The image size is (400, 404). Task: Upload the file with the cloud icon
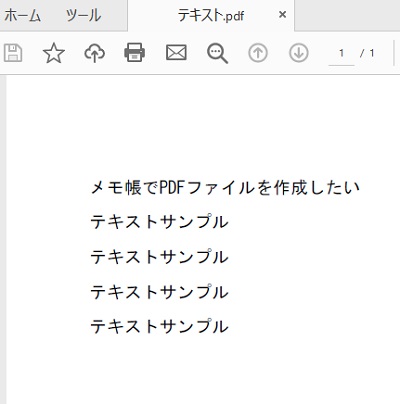pos(95,53)
